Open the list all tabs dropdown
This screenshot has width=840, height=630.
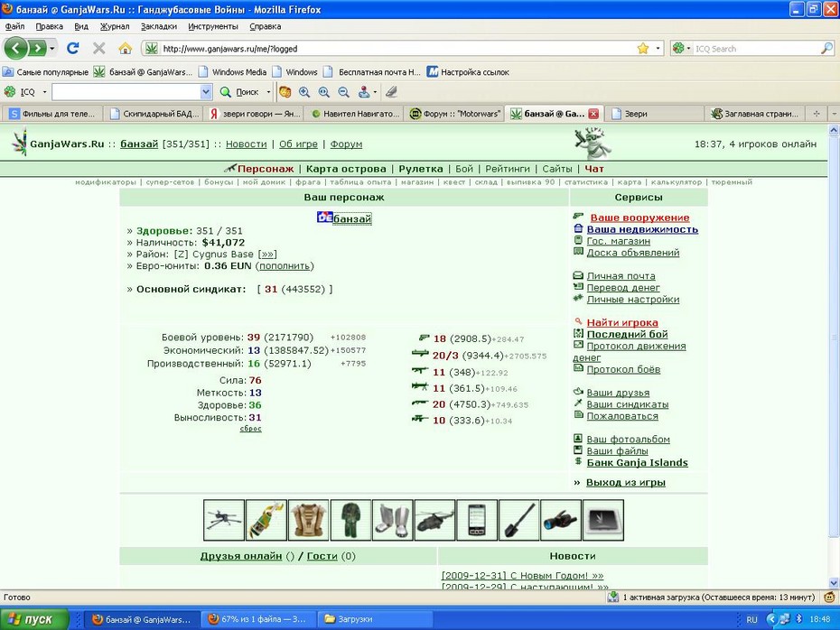pos(834,114)
